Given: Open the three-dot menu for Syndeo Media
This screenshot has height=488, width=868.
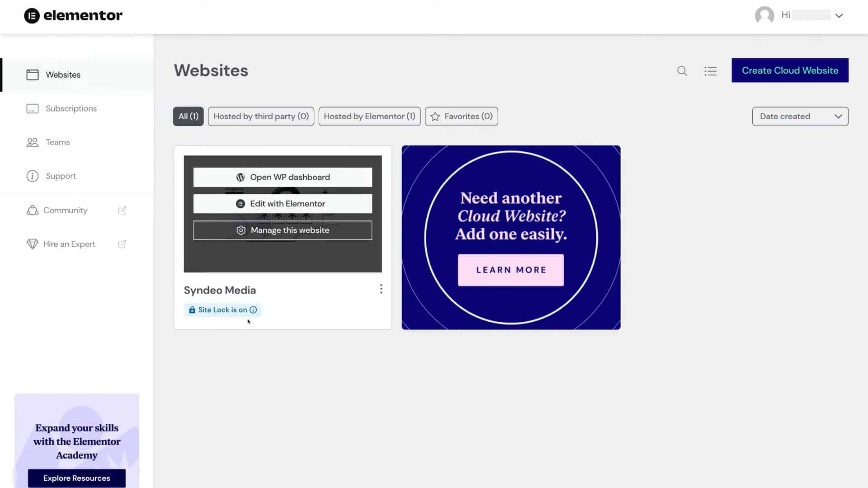Looking at the screenshot, I should pos(381,289).
